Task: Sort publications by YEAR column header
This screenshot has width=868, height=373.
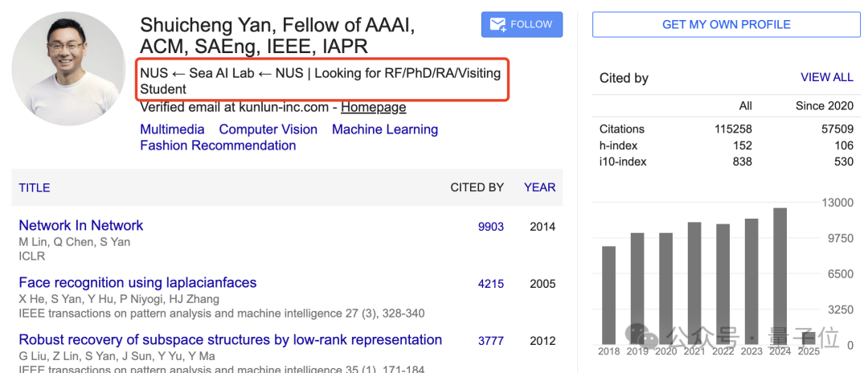Action: (x=539, y=187)
